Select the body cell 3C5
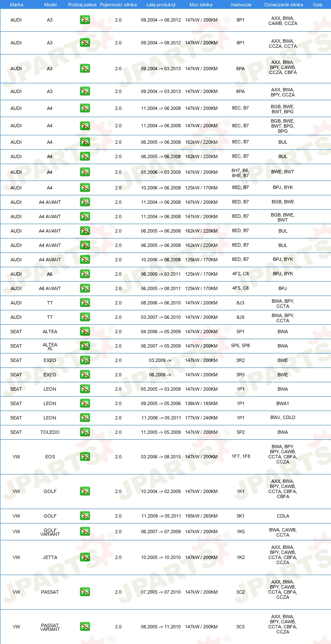 pyautogui.click(x=240, y=627)
